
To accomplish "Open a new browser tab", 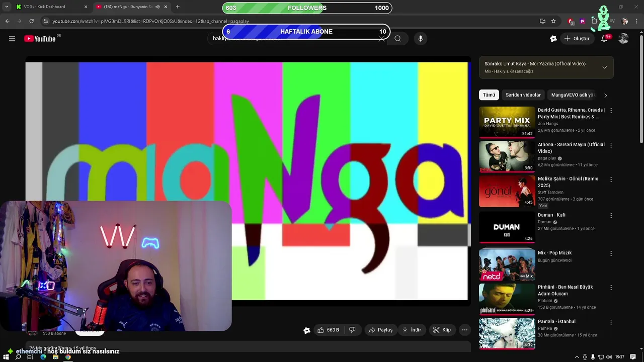I will pyautogui.click(x=178, y=7).
